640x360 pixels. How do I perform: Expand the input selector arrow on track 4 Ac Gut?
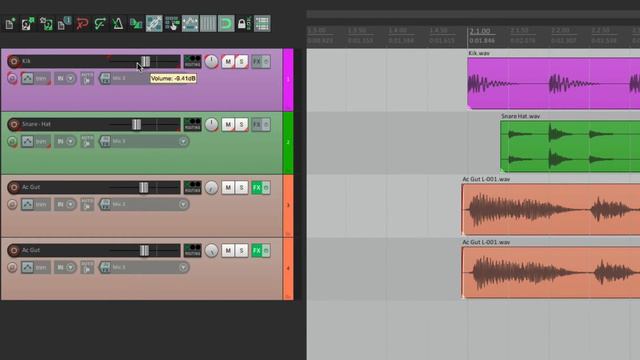(183, 267)
